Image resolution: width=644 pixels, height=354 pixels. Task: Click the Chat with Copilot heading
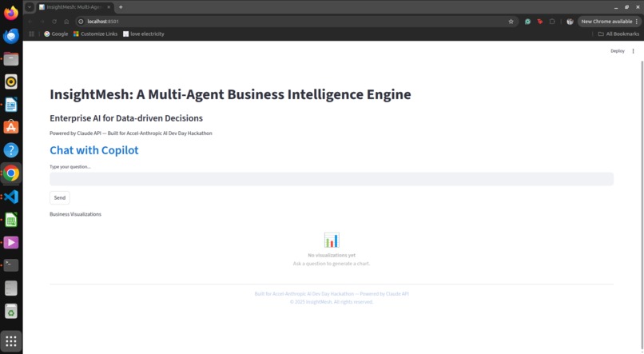[94, 150]
